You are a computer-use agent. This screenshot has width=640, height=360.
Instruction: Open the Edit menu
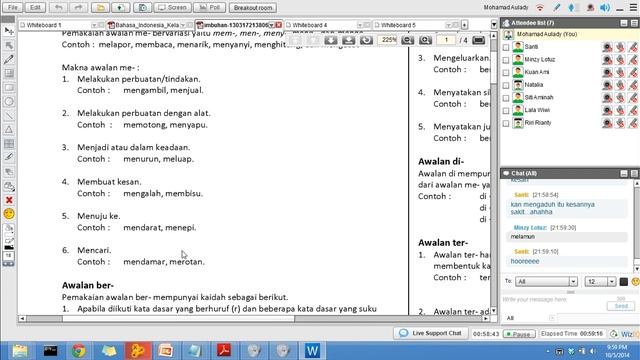pyautogui.click(x=35, y=7)
